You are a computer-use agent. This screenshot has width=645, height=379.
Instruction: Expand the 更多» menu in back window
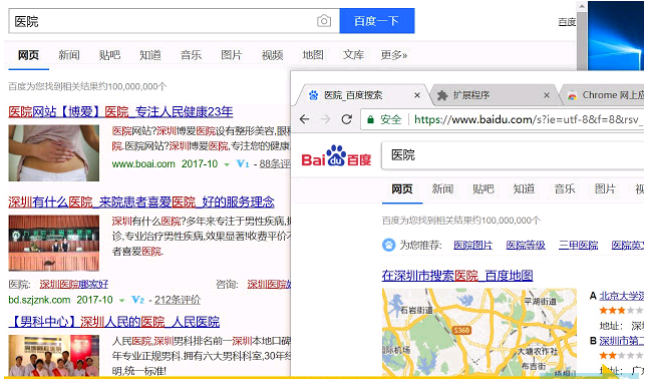pos(394,55)
